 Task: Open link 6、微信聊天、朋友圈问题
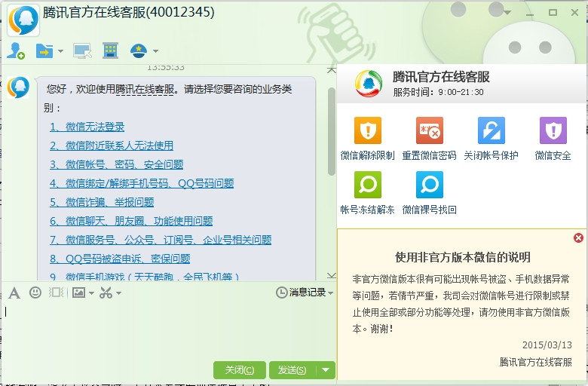131,221
